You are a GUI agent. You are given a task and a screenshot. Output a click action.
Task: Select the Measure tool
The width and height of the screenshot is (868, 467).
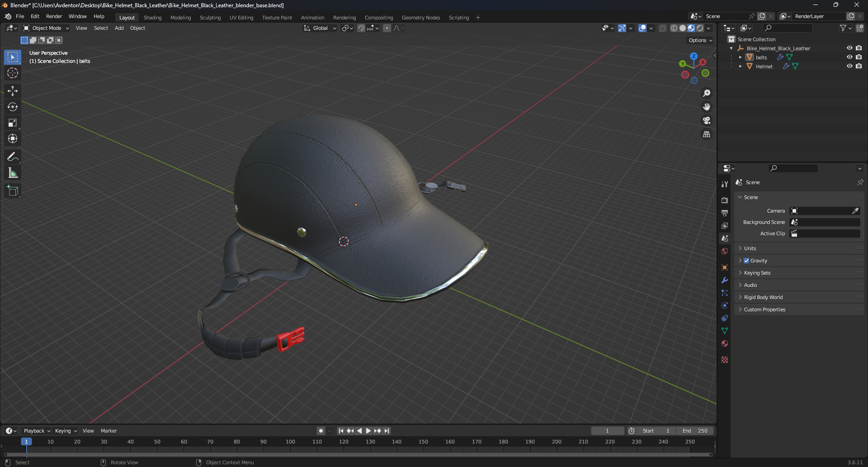click(13, 173)
